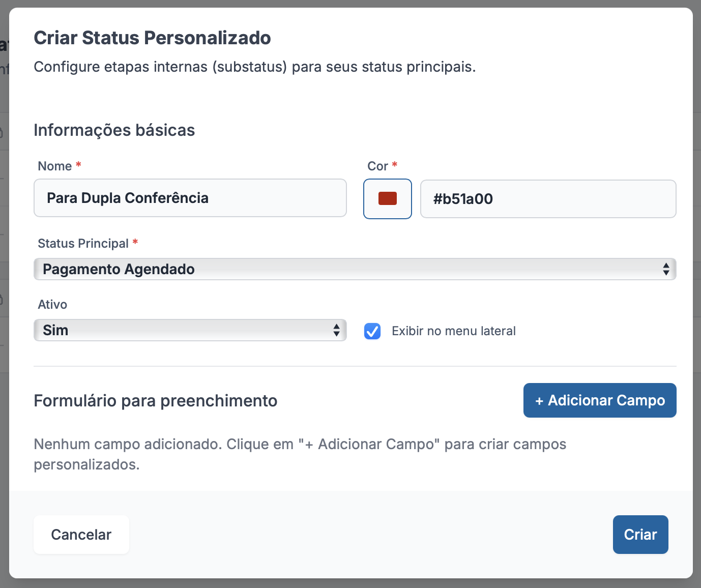The height and width of the screenshot is (588, 701).
Task: Click the Status Principal label
Action: point(83,244)
